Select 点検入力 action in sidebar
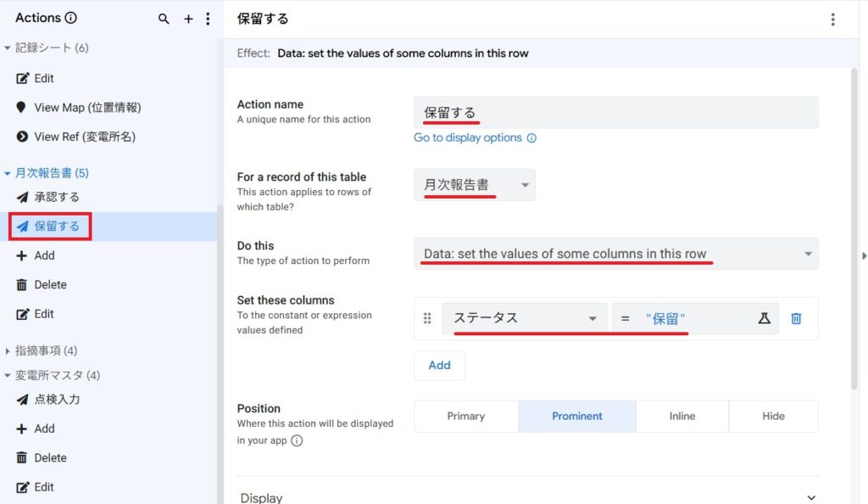 (x=57, y=400)
